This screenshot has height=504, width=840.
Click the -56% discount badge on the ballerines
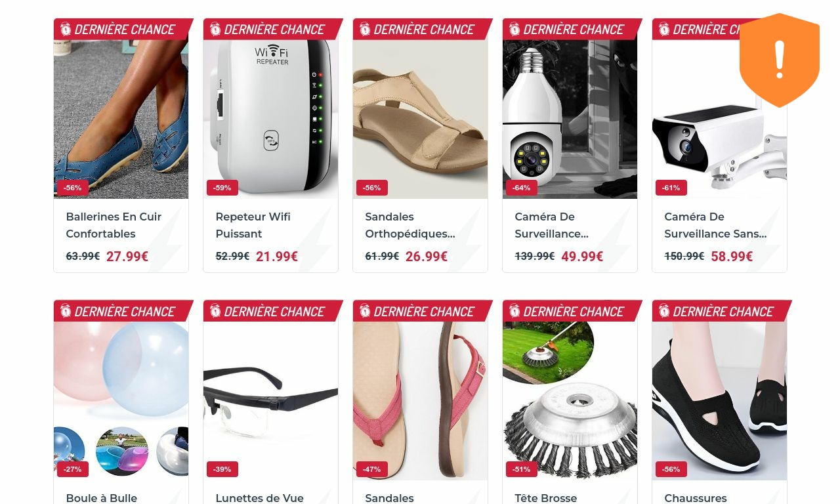pos(73,188)
